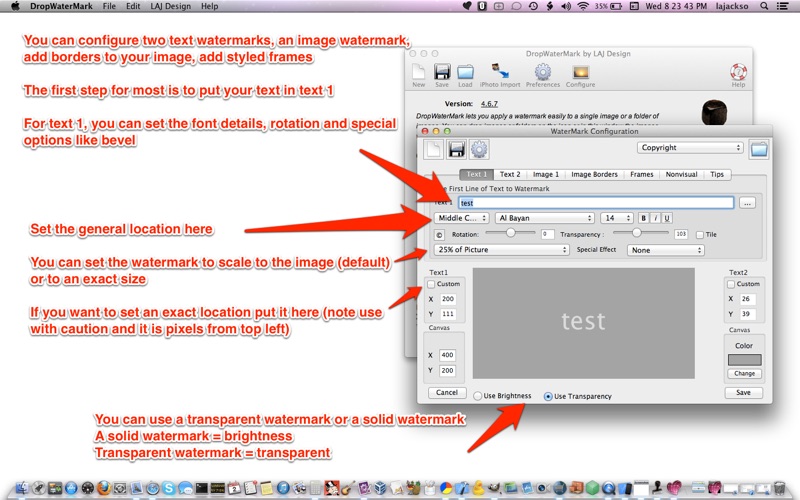Click the Canvas X field showing 400

(447, 355)
